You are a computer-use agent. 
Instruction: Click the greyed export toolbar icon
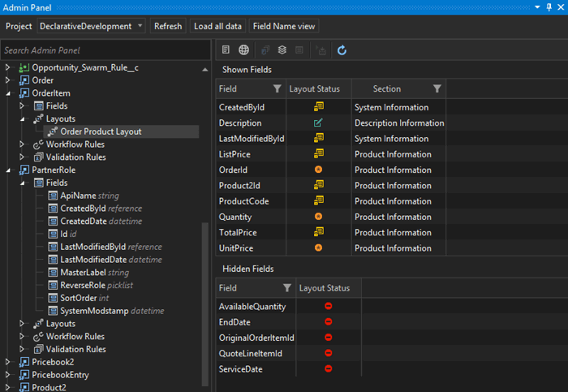pos(321,50)
